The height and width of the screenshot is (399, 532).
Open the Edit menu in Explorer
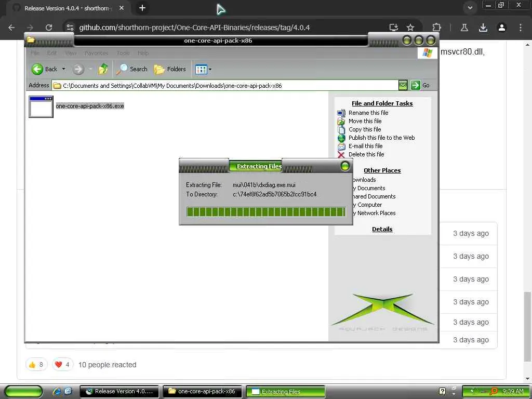52,53
